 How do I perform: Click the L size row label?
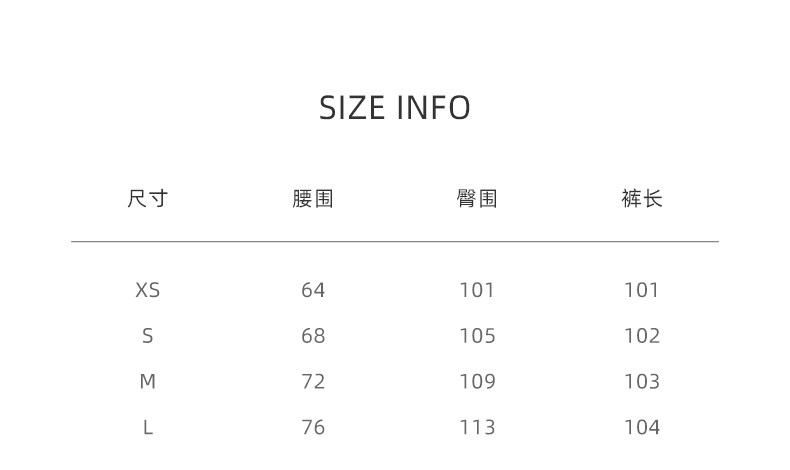point(147,427)
